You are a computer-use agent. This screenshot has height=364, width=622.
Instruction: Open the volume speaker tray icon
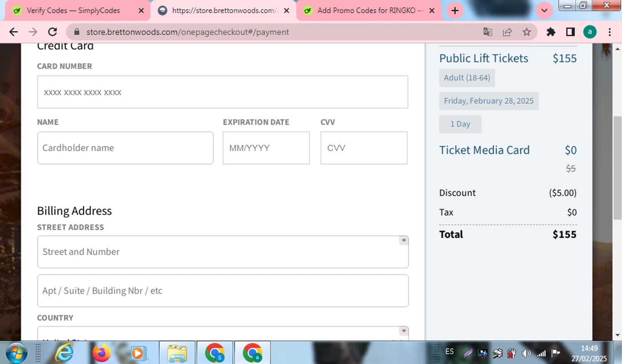(526, 354)
